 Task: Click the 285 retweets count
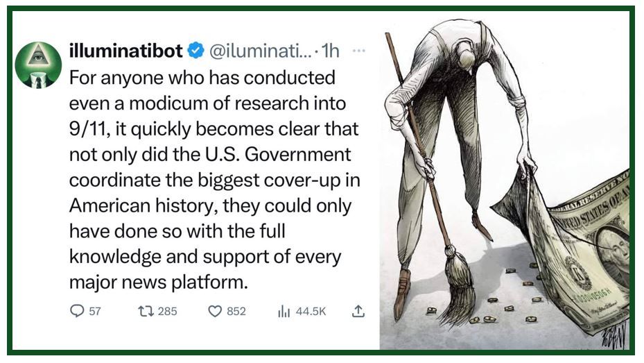(x=167, y=312)
